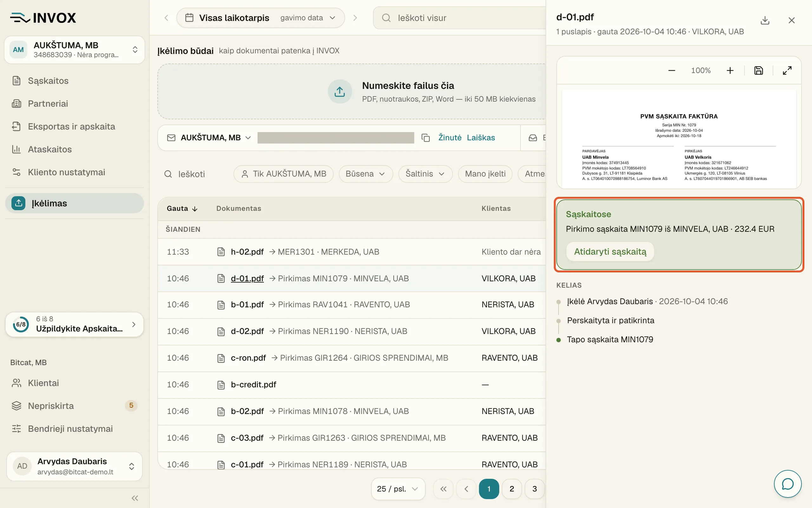Click the Ieškoti documents search field

click(195, 174)
